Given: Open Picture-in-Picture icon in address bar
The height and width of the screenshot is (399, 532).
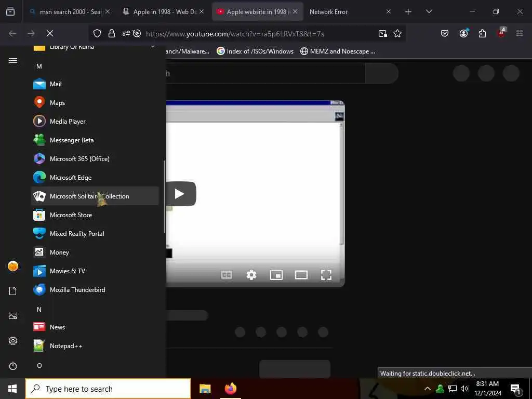Looking at the screenshot, I should click(x=383, y=33).
